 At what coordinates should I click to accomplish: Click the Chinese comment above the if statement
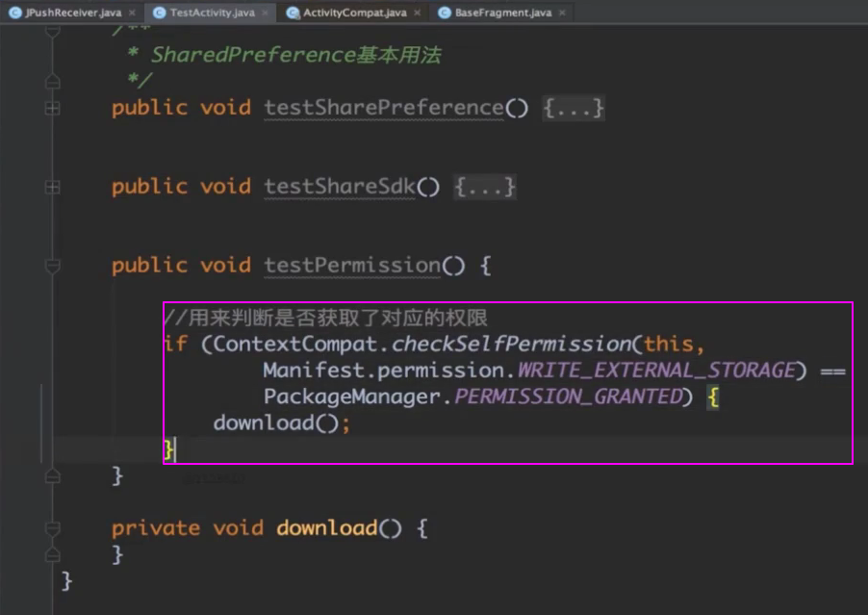325,318
